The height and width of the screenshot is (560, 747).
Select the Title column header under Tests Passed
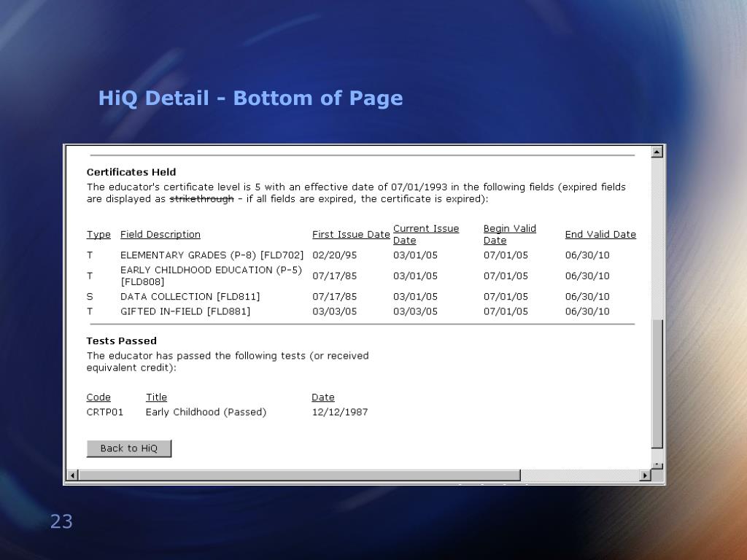[x=156, y=397]
